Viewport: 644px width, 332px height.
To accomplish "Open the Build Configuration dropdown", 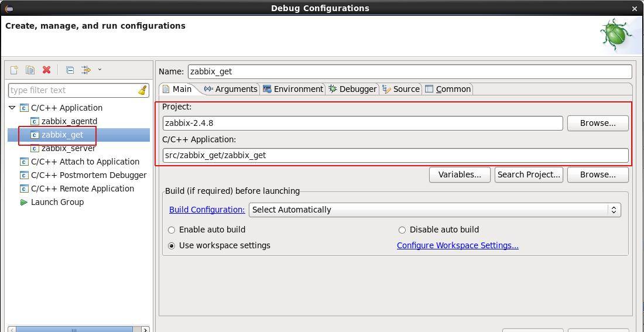I will (434, 210).
